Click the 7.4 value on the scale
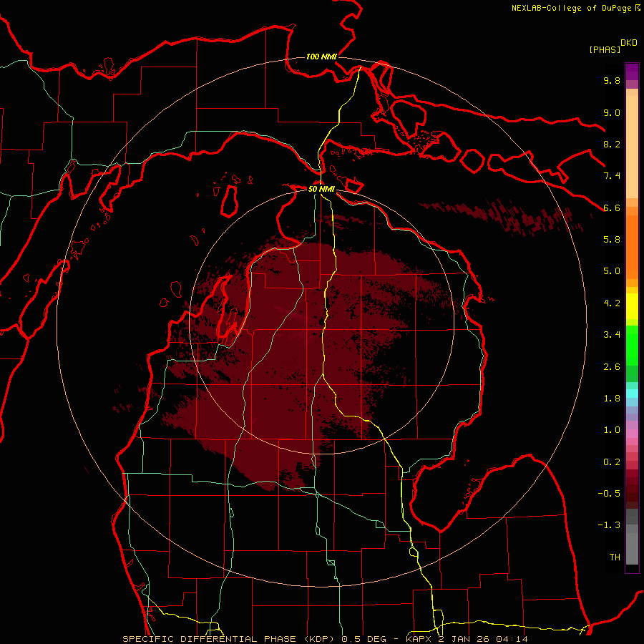The width and height of the screenshot is (644, 644). tap(612, 176)
